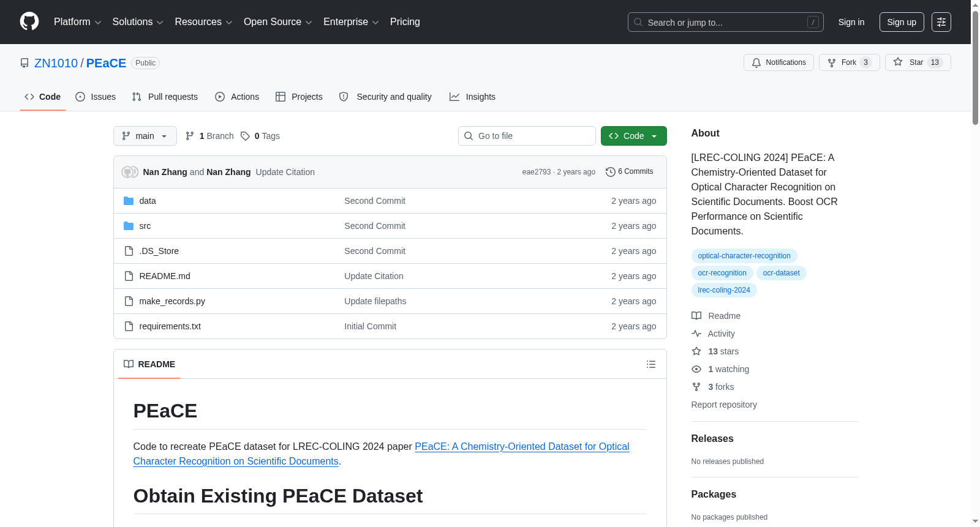Click the requirements.txt file icon
Screen dimensions: 980x527
[x=129, y=326]
